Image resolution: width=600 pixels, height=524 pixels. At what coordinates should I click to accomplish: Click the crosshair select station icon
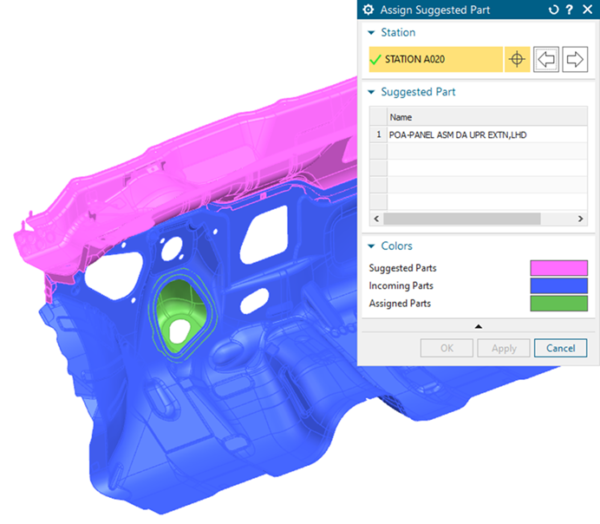point(517,59)
